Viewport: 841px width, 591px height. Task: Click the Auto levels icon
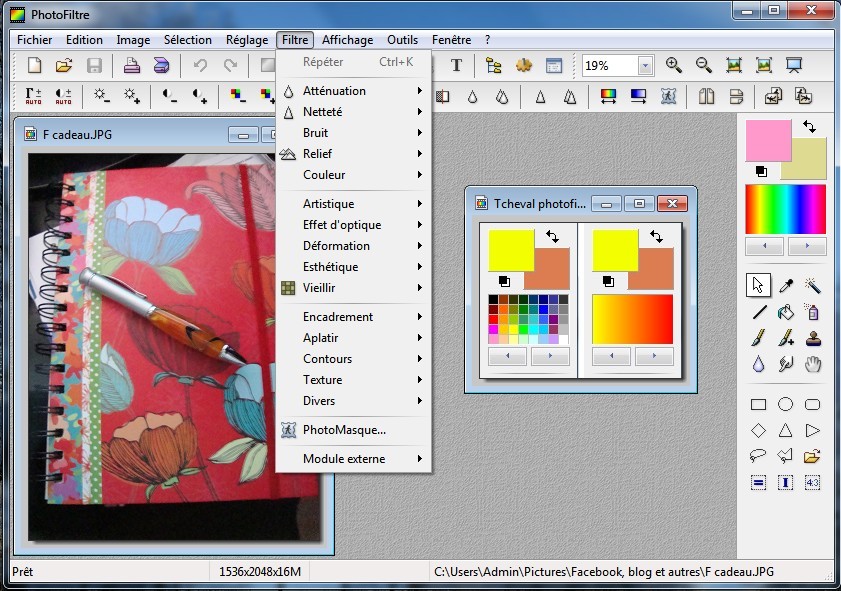coord(33,96)
